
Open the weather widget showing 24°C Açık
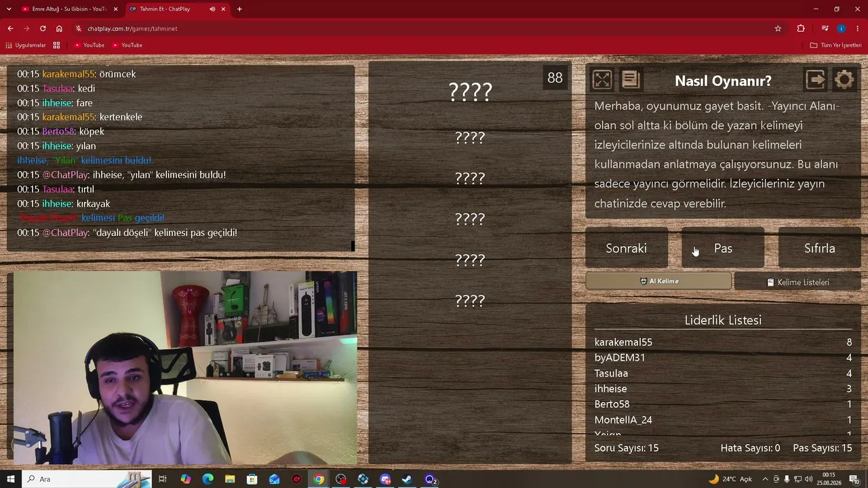(x=730, y=479)
